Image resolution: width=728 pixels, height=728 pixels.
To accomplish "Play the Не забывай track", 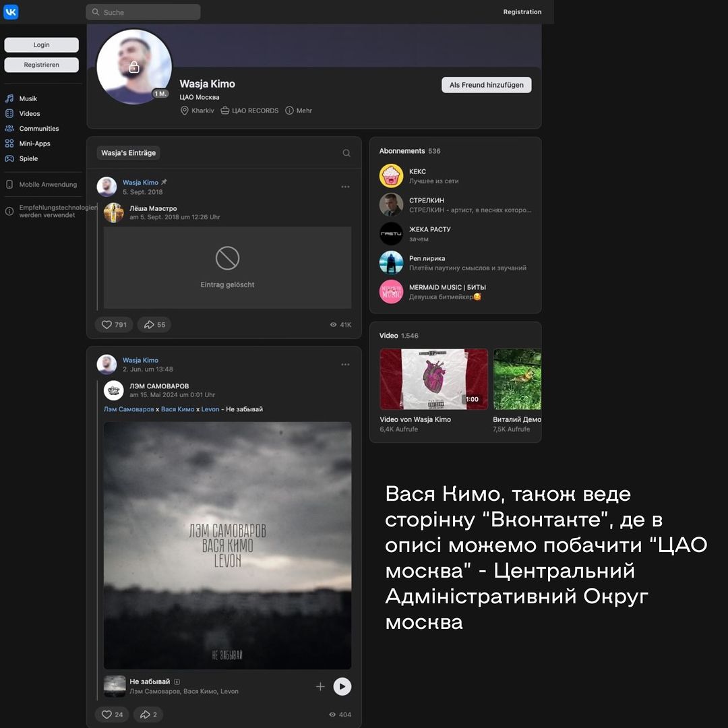I will pyautogui.click(x=342, y=686).
